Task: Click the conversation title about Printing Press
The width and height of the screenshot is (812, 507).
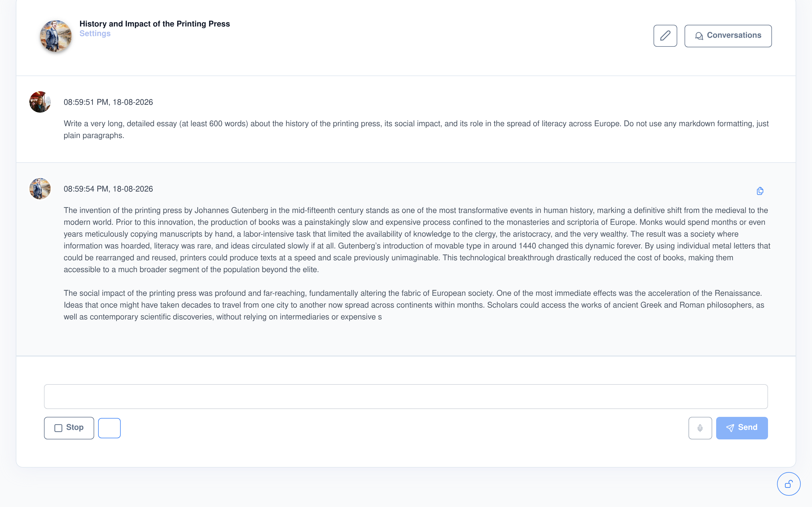Action: click(155, 24)
